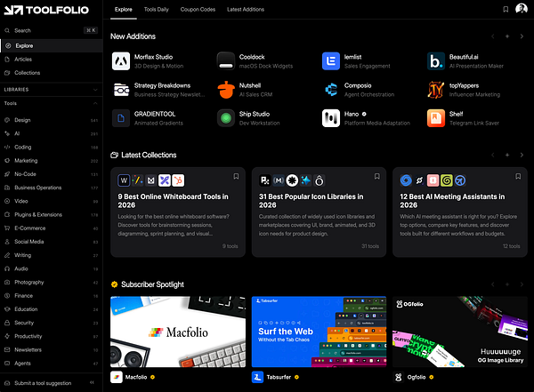
Task: Open the Latest Additions tab
Action: pyautogui.click(x=246, y=10)
